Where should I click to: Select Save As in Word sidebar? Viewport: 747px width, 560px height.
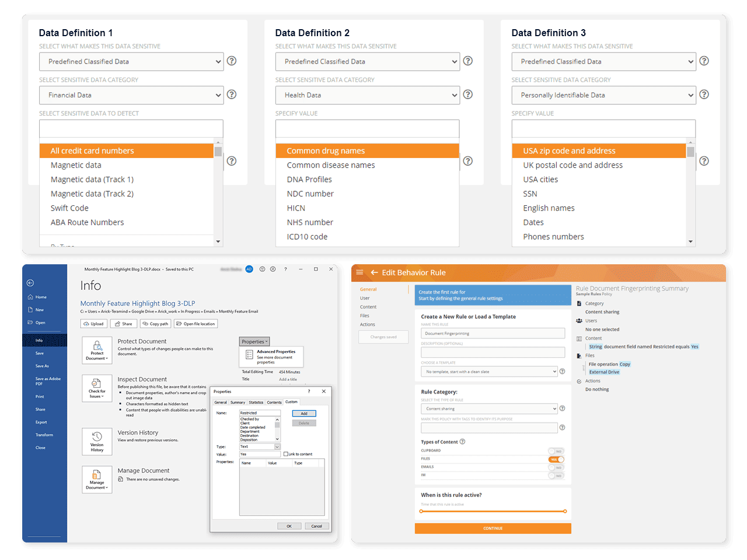click(x=42, y=366)
